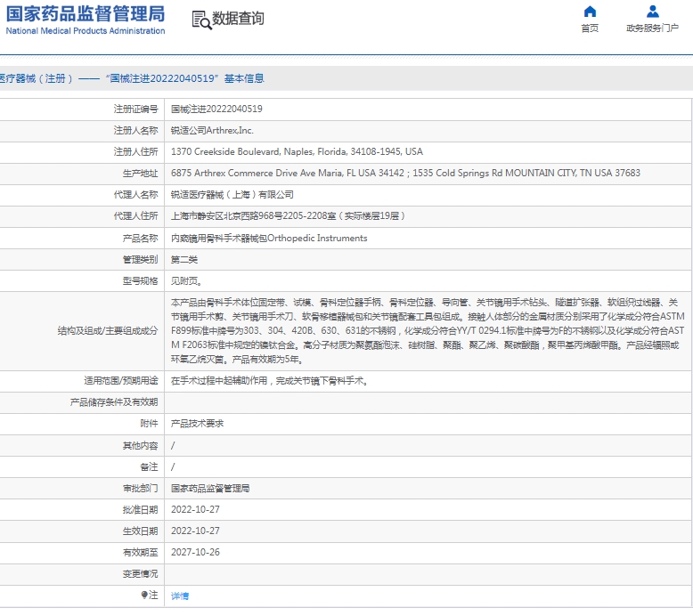The height and width of the screenshot is (616, 693).
Task: Click the 审批部门 row label
Action: point(140,489)
